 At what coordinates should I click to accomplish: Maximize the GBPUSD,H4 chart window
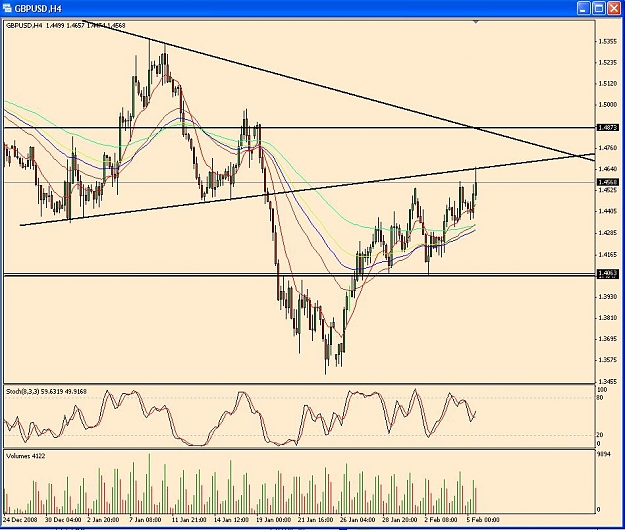coord(599,8)
